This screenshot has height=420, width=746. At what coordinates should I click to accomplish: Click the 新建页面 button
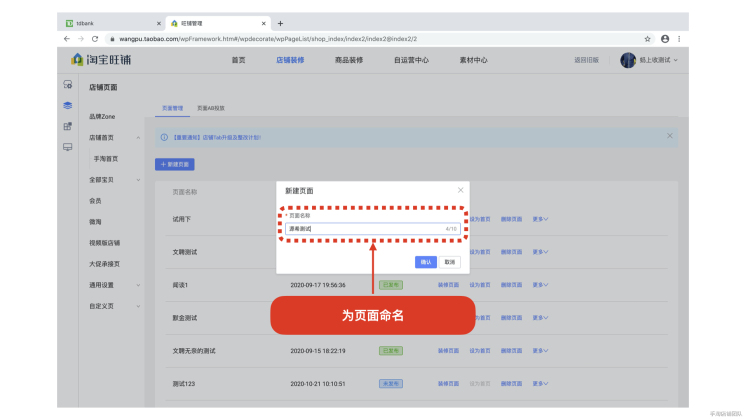[x=175, y=165]
